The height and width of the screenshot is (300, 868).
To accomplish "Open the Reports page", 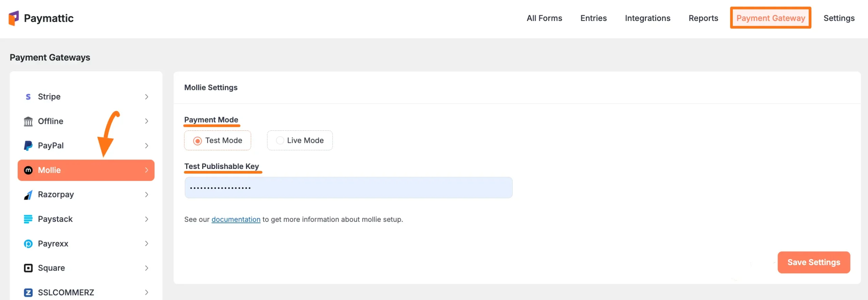I will tap(703, 18).
